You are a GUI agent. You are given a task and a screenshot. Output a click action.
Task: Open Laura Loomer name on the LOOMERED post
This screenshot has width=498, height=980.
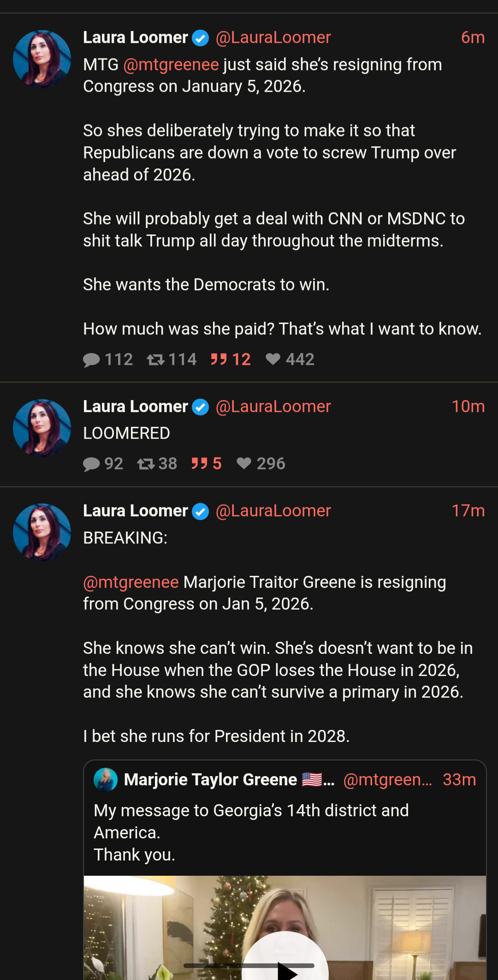point(136,406)
